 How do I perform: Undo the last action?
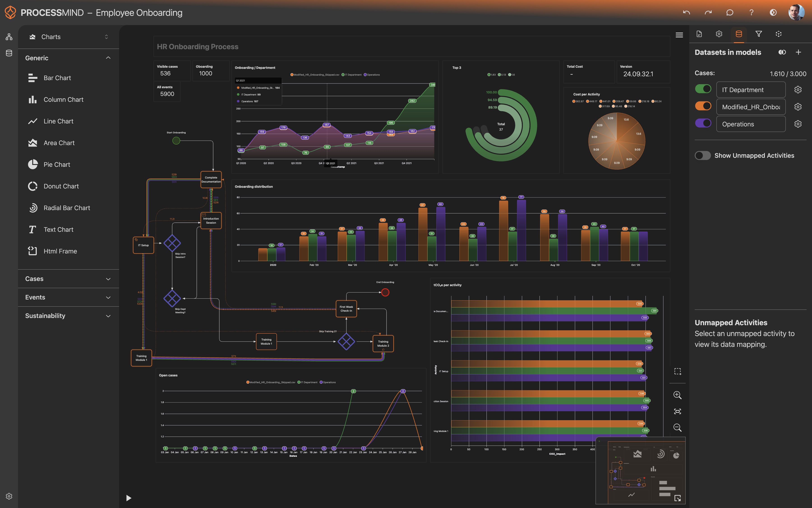pos(686,12)
